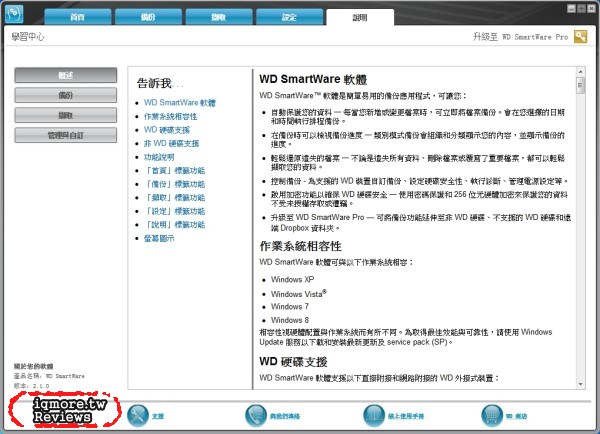This screenshot has width=600, height=434.
Task: Switch to the 首頁 tab
Action: click(x=78, y=17)
